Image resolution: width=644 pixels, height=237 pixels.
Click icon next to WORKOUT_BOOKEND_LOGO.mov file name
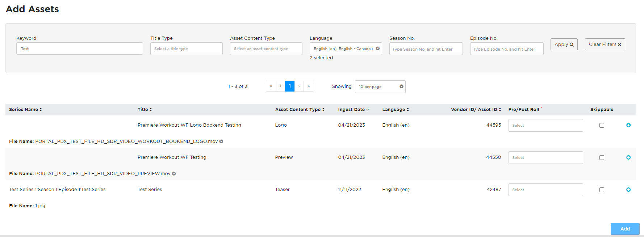pyautogui.click(x=221, y=141)
